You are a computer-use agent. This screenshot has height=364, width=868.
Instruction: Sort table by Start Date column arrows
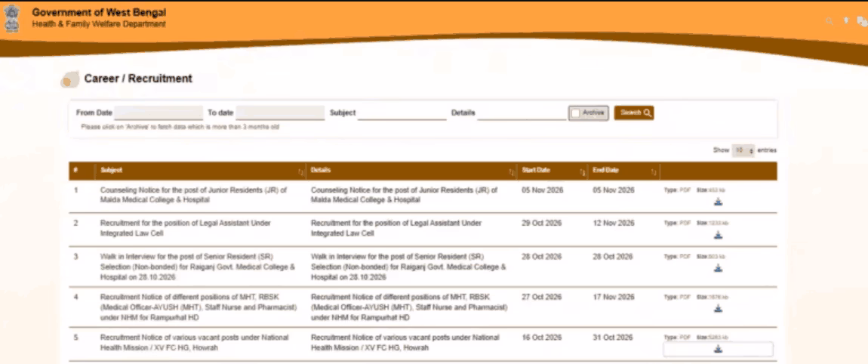tap(583, 171)
